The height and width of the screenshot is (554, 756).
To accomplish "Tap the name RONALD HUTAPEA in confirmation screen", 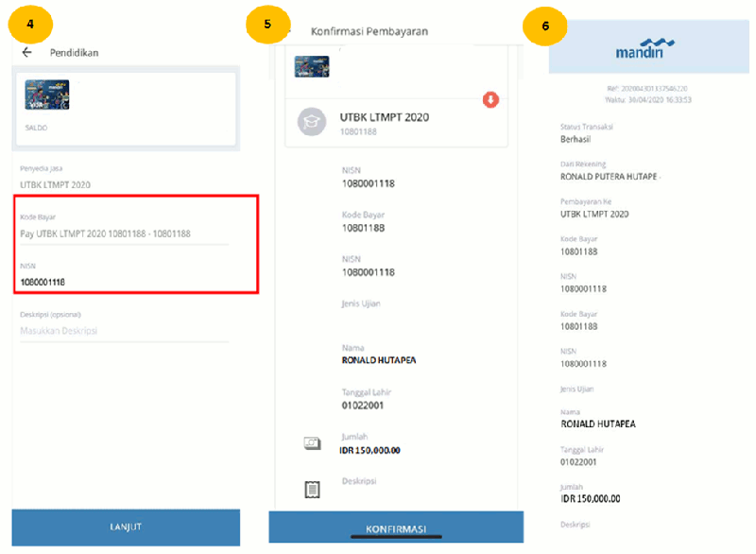I will point(379,360).
